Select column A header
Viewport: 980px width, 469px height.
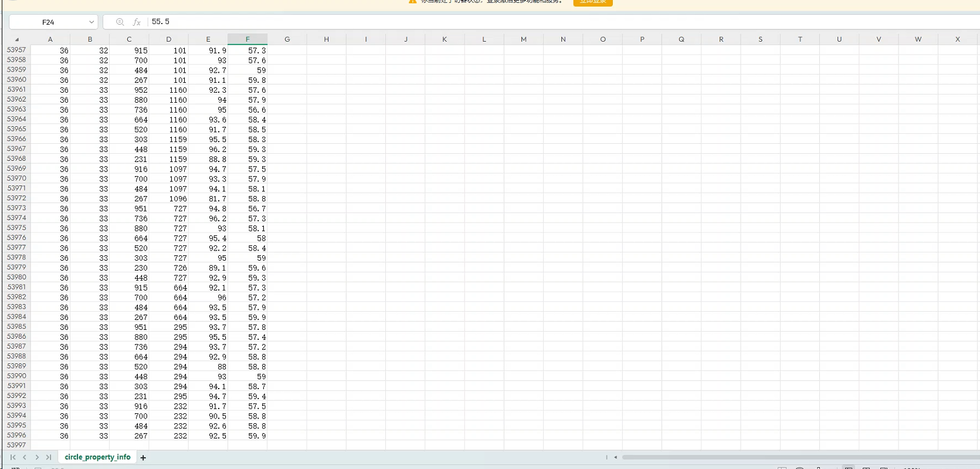point(50,39)
